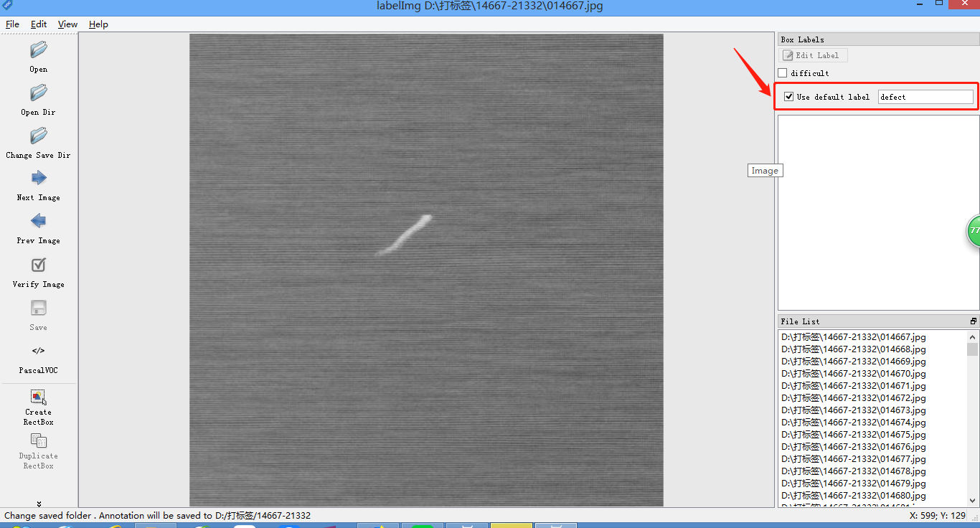This screenshot has width=980, height=528.
Task: Open the File menu
Action: point(12,24)
